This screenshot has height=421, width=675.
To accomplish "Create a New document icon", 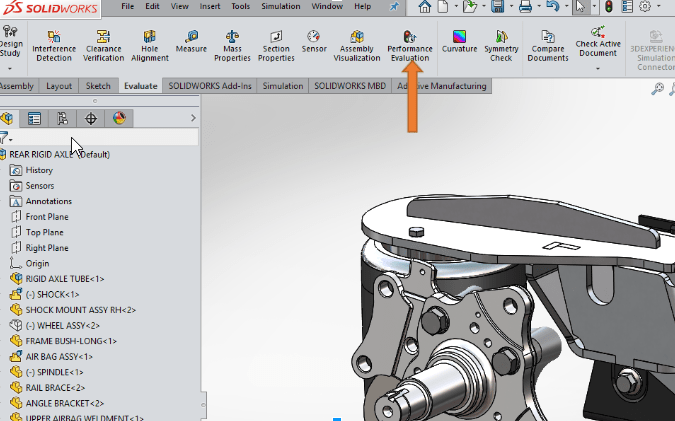I will [442, 6].
